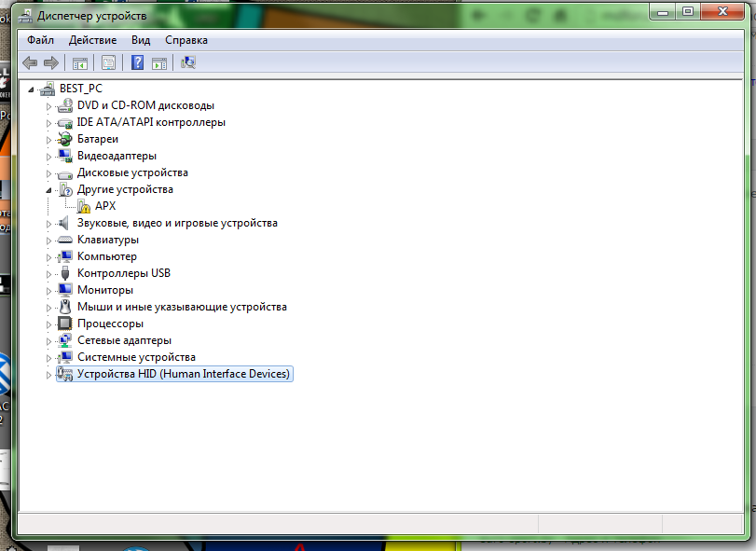Collapse the Другие устройства node

(48, 190)
